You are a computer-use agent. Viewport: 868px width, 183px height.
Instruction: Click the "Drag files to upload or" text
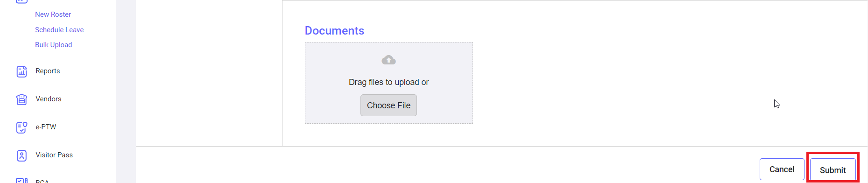[x=388, y=82]
